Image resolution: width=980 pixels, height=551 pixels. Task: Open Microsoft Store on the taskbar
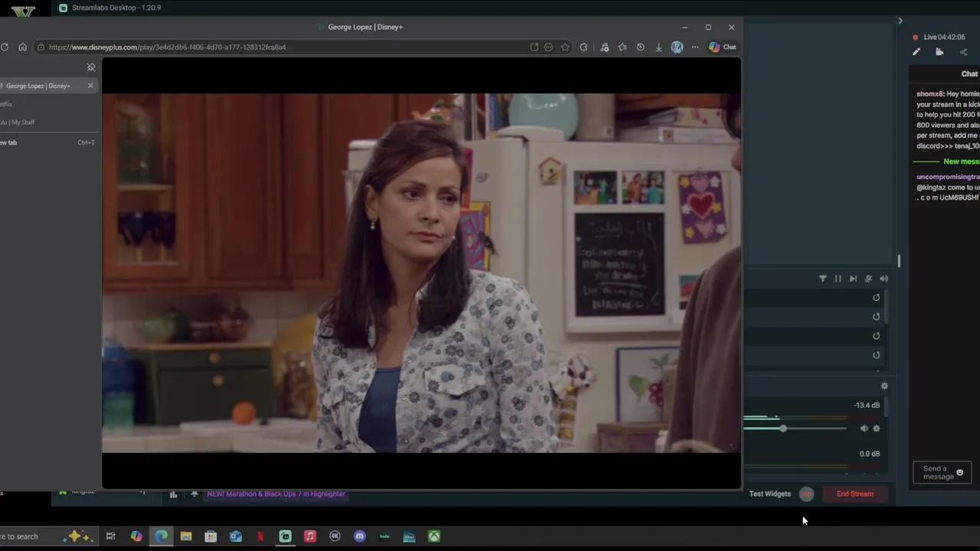point(211,536)
